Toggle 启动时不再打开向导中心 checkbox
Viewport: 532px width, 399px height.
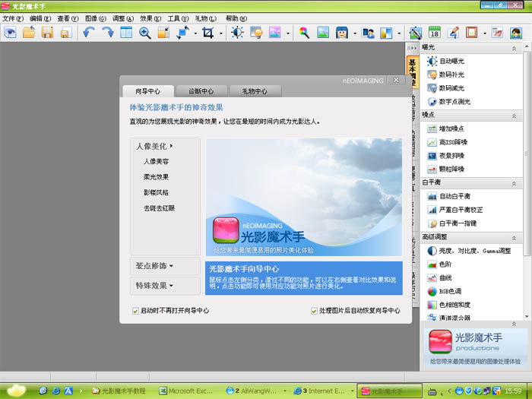(x=135, y=311)
